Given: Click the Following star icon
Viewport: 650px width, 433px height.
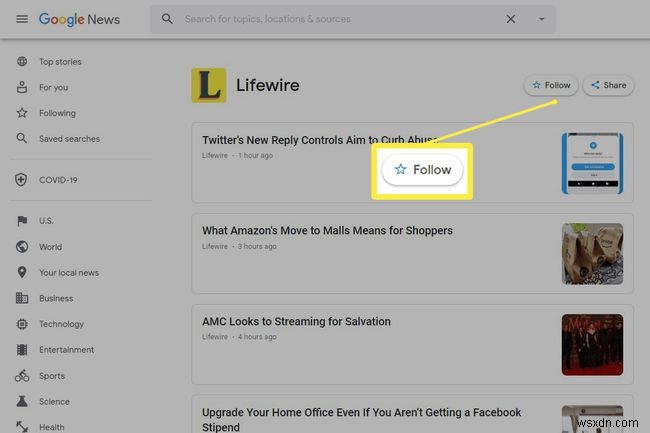Looking at the screenshot, I should 22,113.
